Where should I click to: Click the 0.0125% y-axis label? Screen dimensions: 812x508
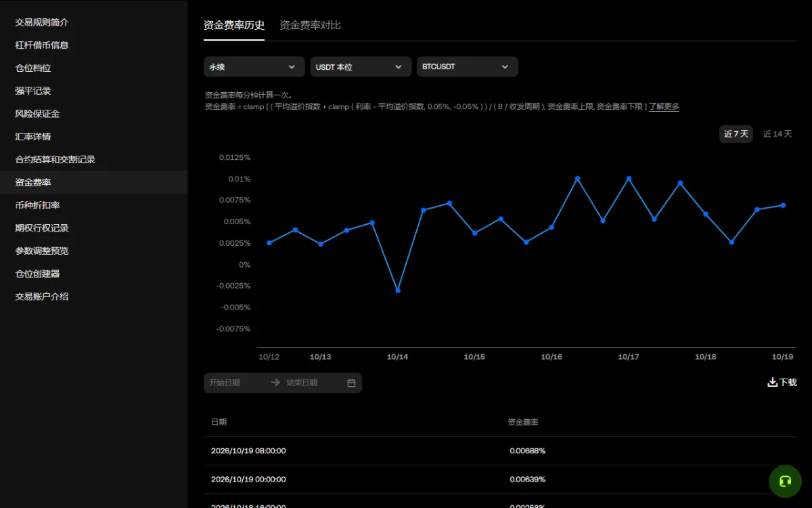point(235,157)
